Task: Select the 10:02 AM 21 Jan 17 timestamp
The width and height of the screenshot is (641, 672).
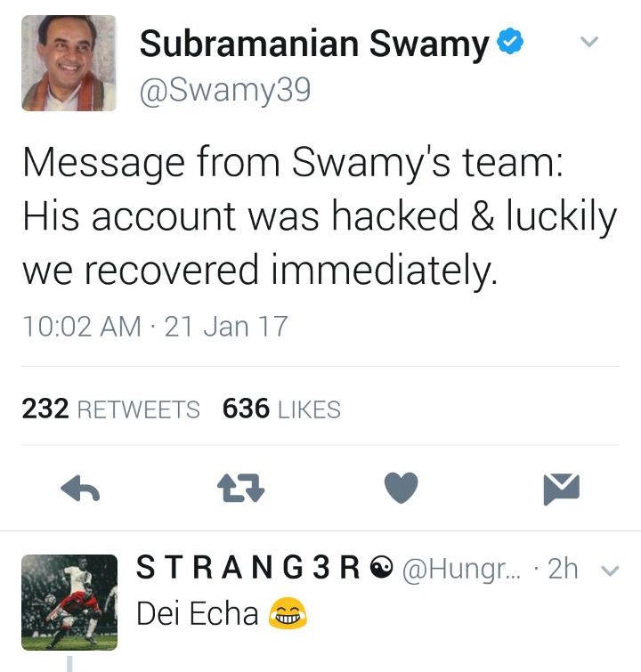Action: pos(155,326)
